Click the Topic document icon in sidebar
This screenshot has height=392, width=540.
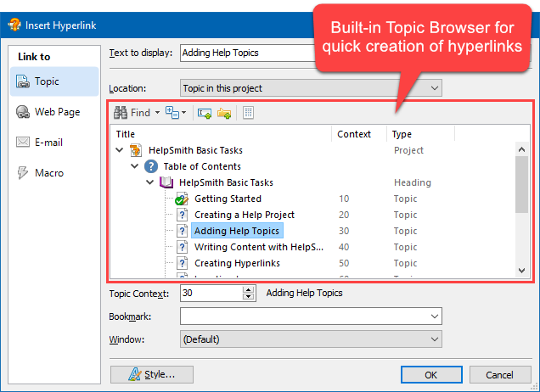23,81
